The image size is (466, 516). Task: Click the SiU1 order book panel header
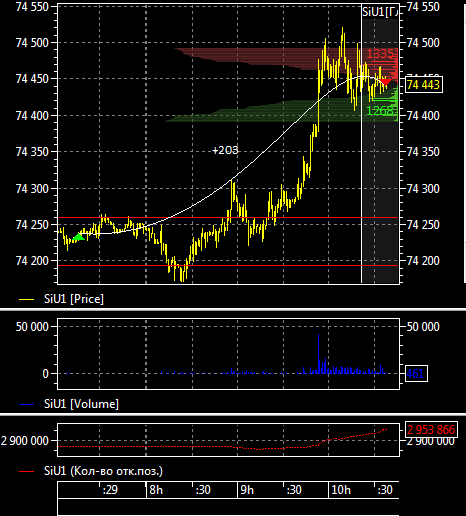[x=380, y=12]
